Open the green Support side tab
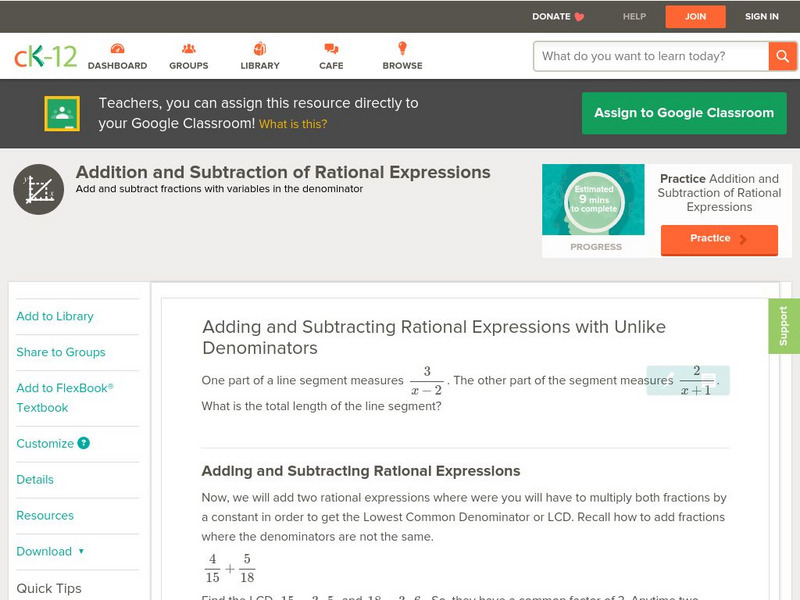800x600 pixels. 784,326
